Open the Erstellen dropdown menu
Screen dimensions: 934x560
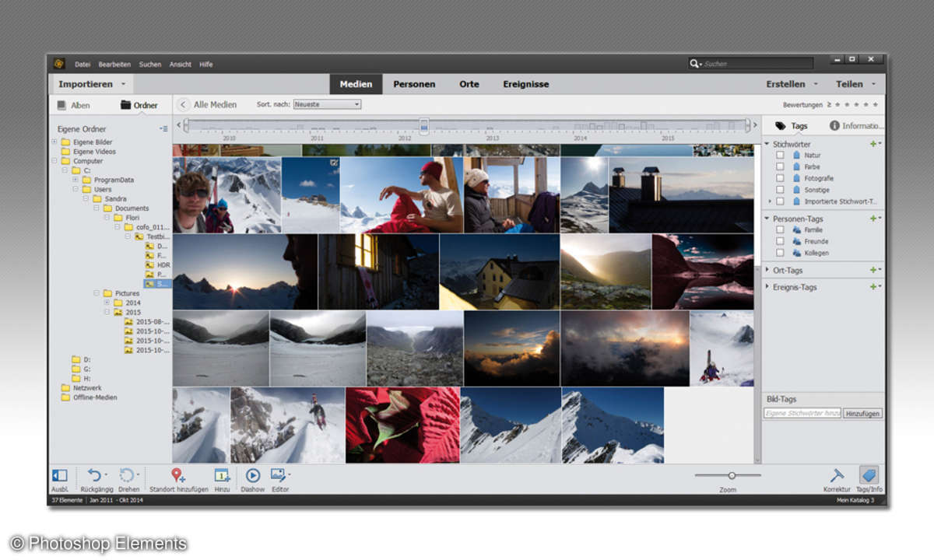click(792, 84)
